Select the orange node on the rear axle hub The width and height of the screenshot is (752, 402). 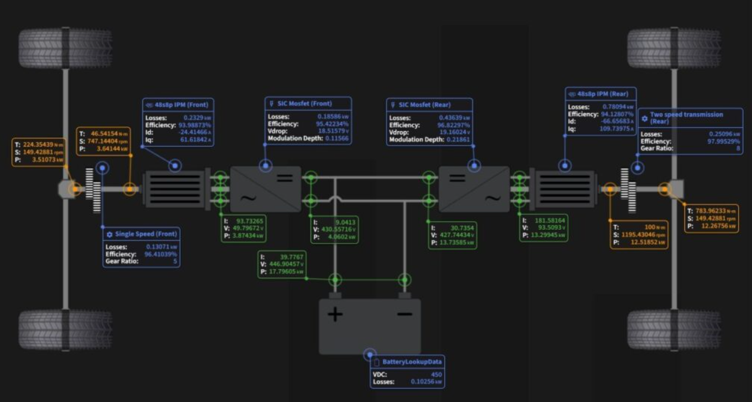664,189
